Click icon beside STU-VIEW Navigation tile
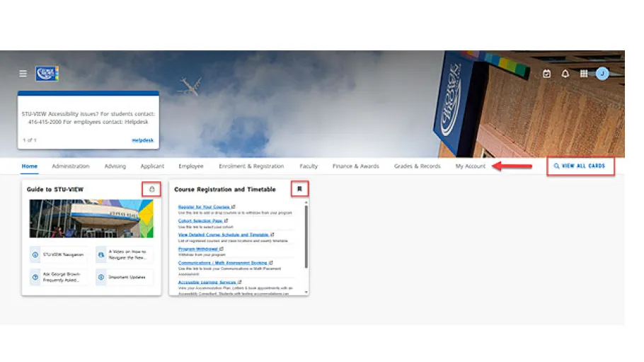 click(35, 255)
